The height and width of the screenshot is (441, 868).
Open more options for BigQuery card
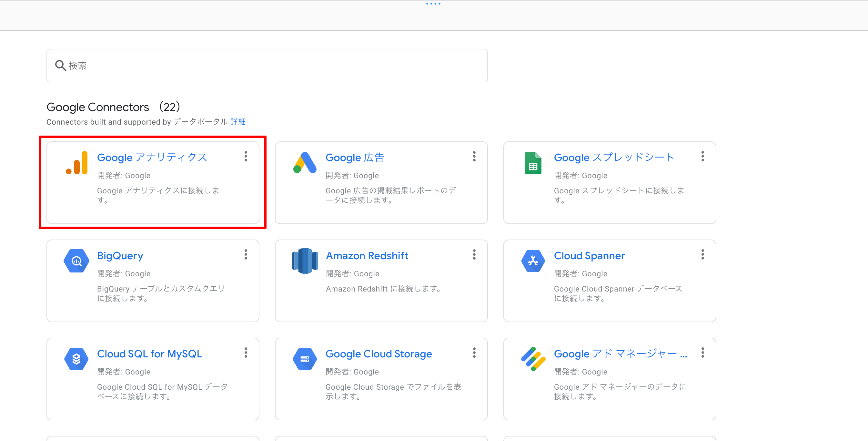(246, 254)
